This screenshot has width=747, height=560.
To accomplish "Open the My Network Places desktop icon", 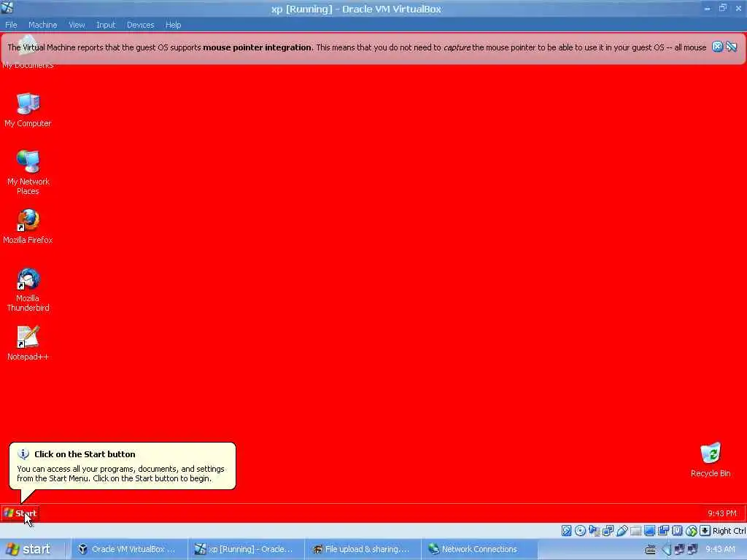I will (x=28, y=172).
